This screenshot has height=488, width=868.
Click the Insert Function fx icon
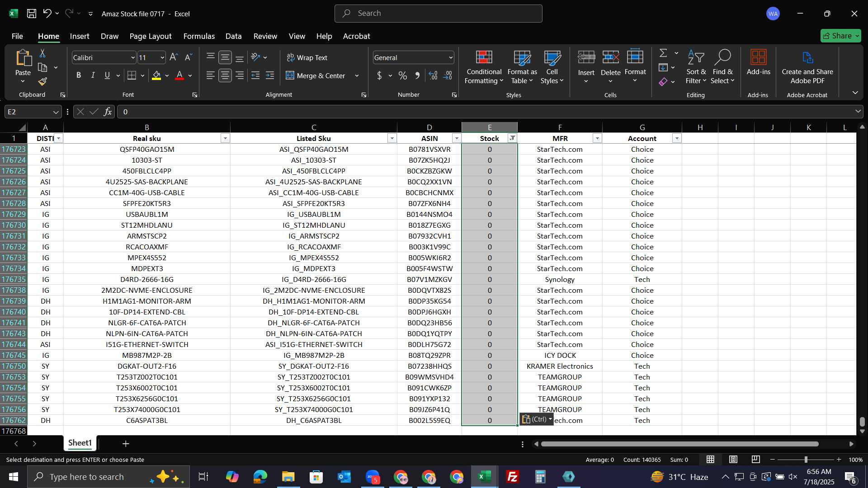pyautogui.click(x=108, y=112)
